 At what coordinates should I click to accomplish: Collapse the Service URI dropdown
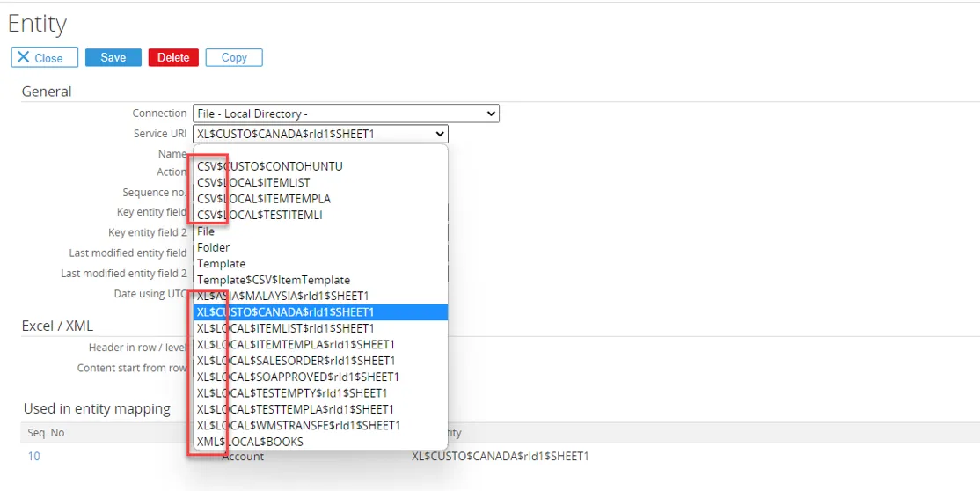coord(440,134)
